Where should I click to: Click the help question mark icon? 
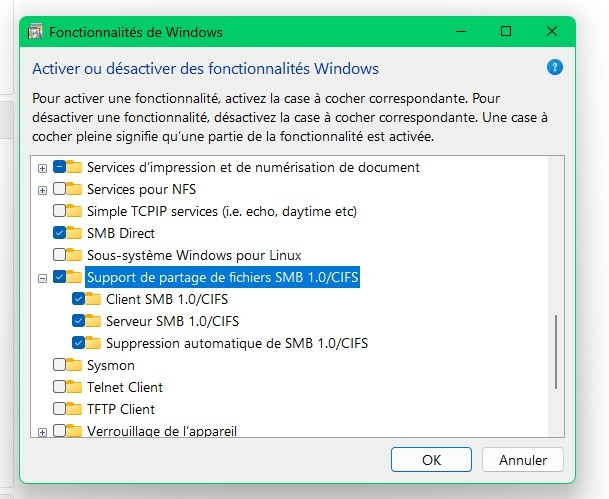[x=555, y=68]
